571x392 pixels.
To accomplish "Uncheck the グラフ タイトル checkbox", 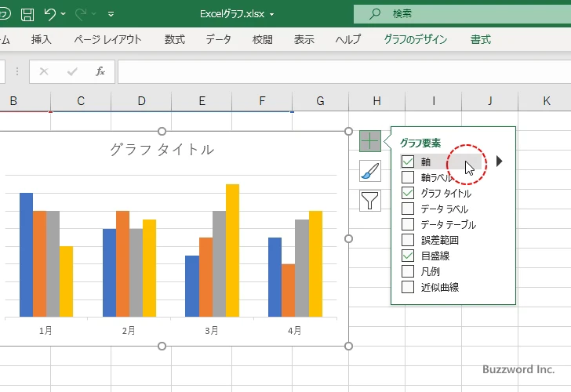I will [408, 193].
